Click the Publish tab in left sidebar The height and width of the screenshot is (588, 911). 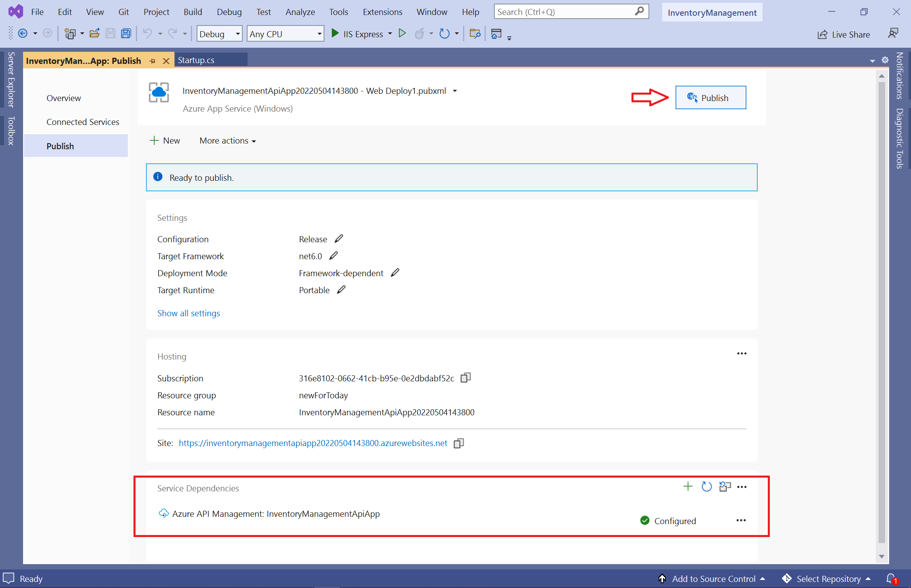coord(60,146)
